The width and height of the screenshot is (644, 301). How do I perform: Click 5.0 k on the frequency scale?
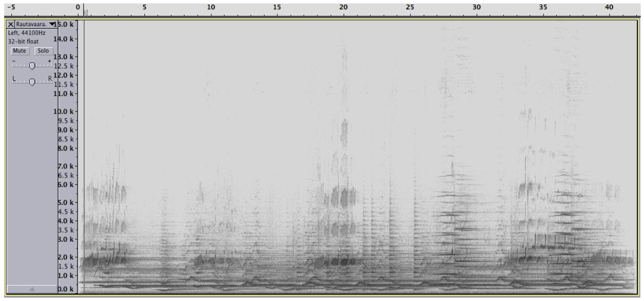66,202
